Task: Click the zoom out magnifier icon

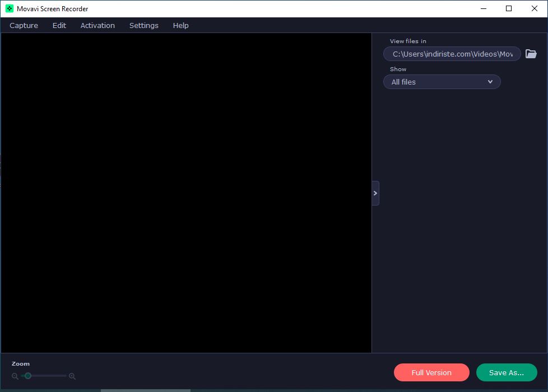Action: pyautogui.click(x=15, y=376)
